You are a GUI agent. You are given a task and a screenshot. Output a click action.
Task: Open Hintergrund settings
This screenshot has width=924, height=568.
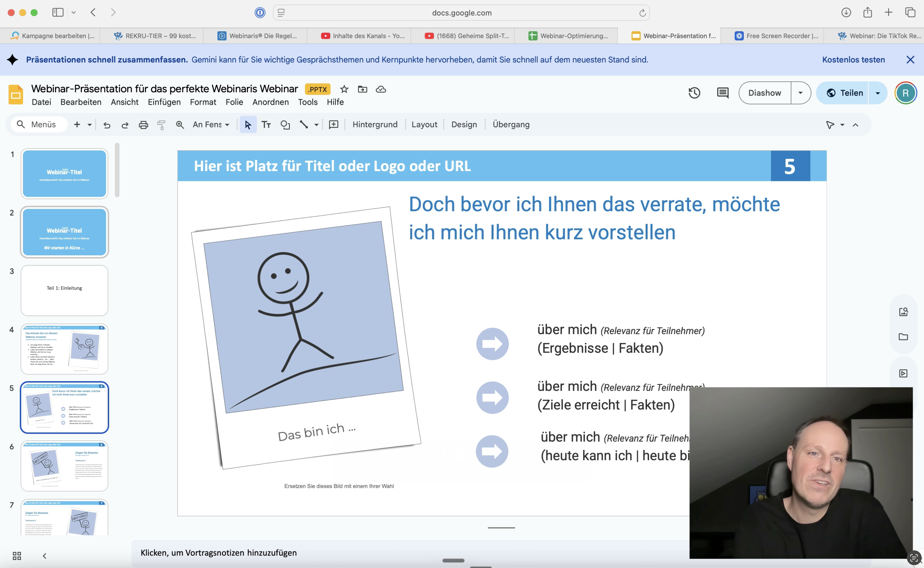click(375, 125)
